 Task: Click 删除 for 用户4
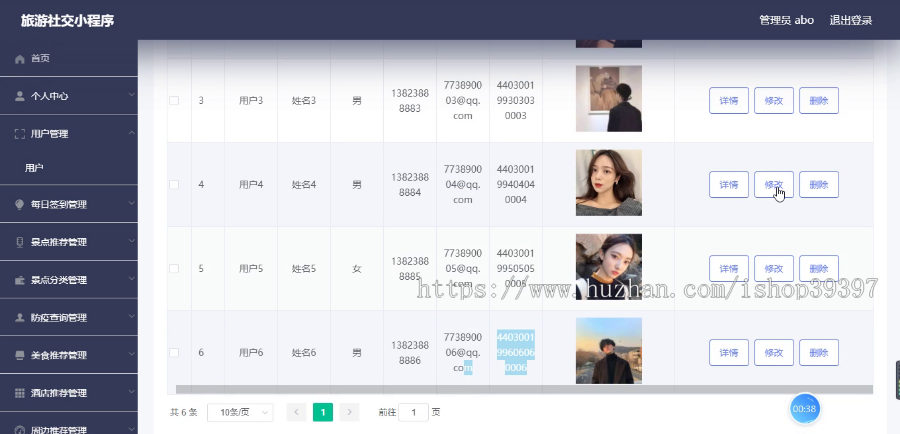[x=818, y=184]
